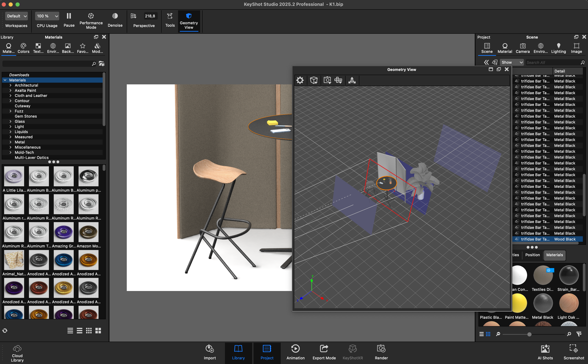Click the Geometry View settings gear
This screenshot has width=588, height=364.
300,80
